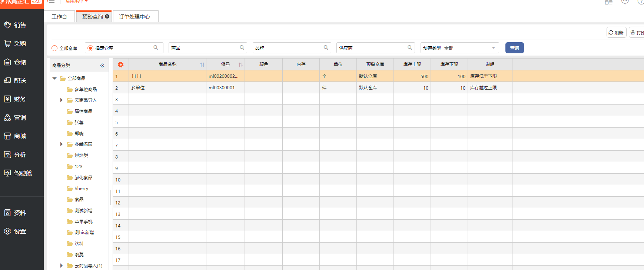Screen dimensions: 644x270
Task: Click the search icon in 供应商 field
Action: pos(410,47)
